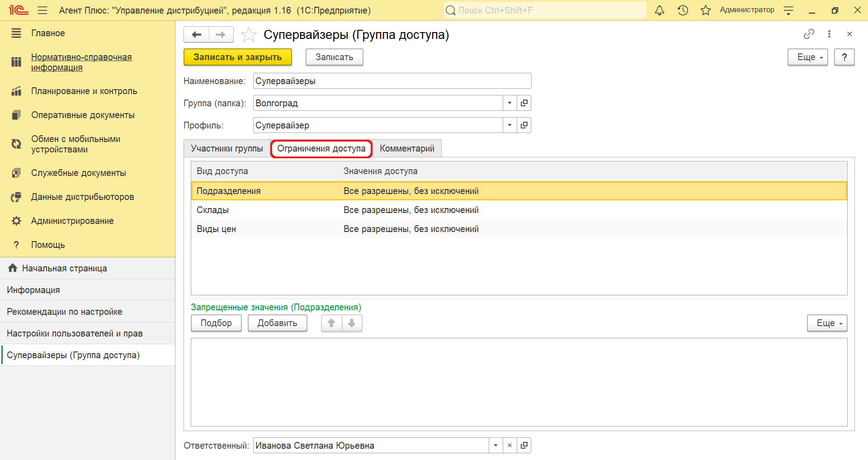The width and height of the screenshot is (868, 460).
Task: Click Профиль field with Супервайзер
Action: pyautogui.click(x=378, y=125)
